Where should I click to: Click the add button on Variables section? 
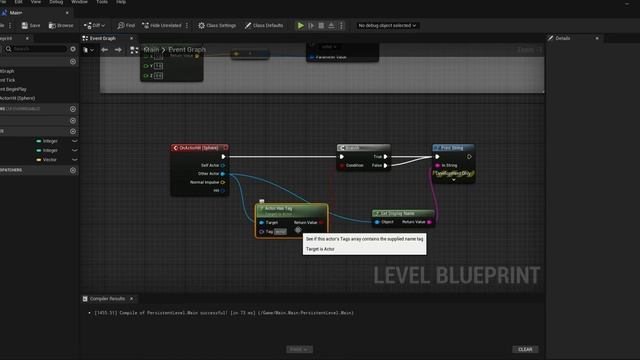pyautogui.click(x=73, y=131)
